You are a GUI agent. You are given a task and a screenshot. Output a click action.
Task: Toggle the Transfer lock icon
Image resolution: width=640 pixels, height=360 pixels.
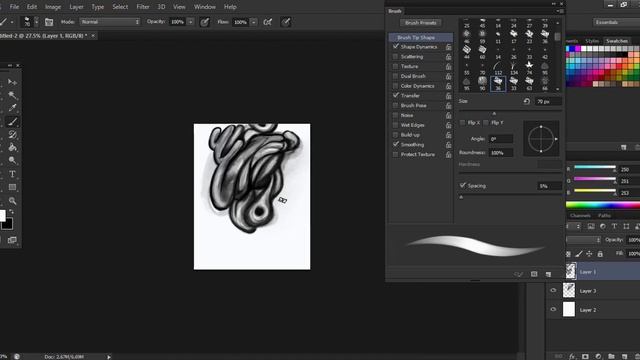tap(449, 96)
